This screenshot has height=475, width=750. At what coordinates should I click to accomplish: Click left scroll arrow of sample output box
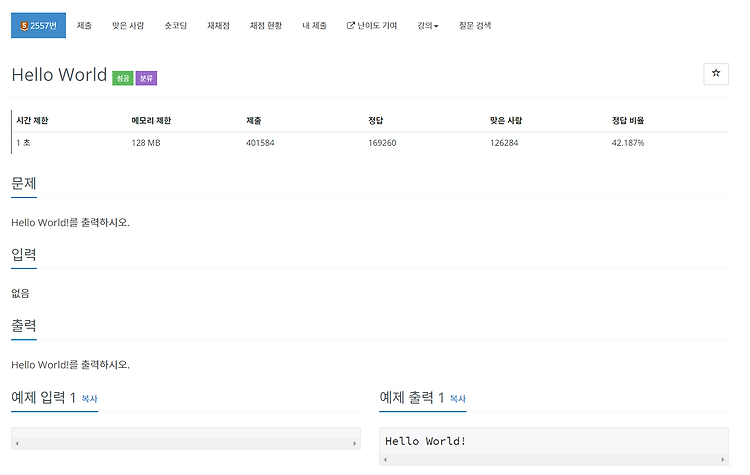tap(386, 460)
